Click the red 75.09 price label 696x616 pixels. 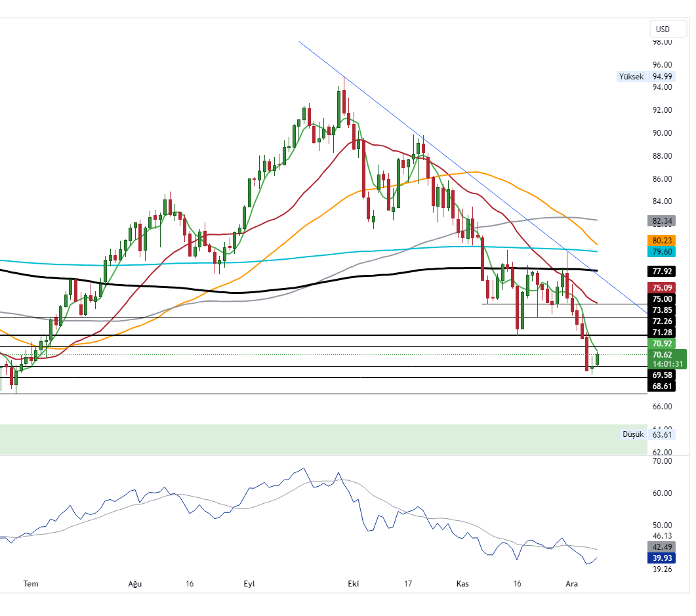coord(662,287)
